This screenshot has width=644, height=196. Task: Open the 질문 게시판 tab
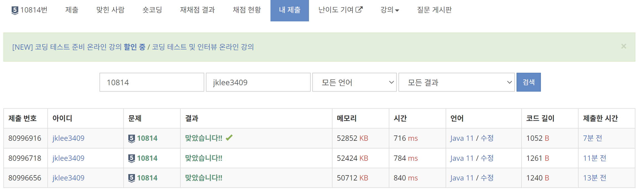click(434, 10)
